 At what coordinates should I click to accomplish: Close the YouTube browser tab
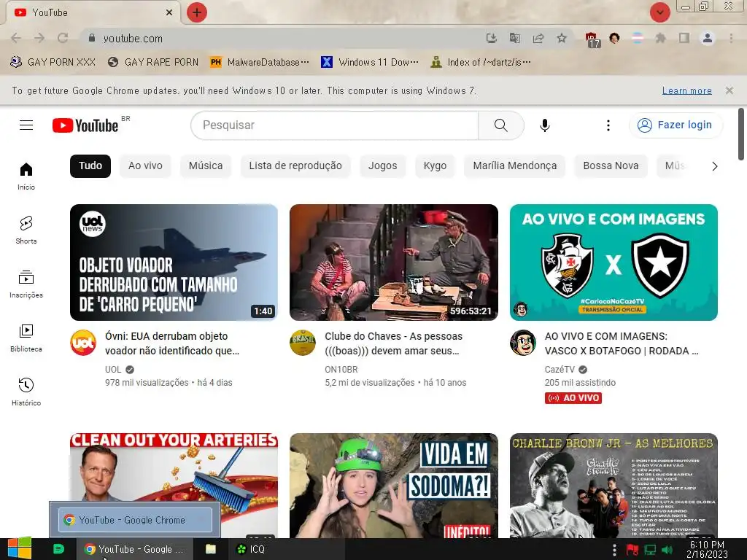tap(169, 12)
